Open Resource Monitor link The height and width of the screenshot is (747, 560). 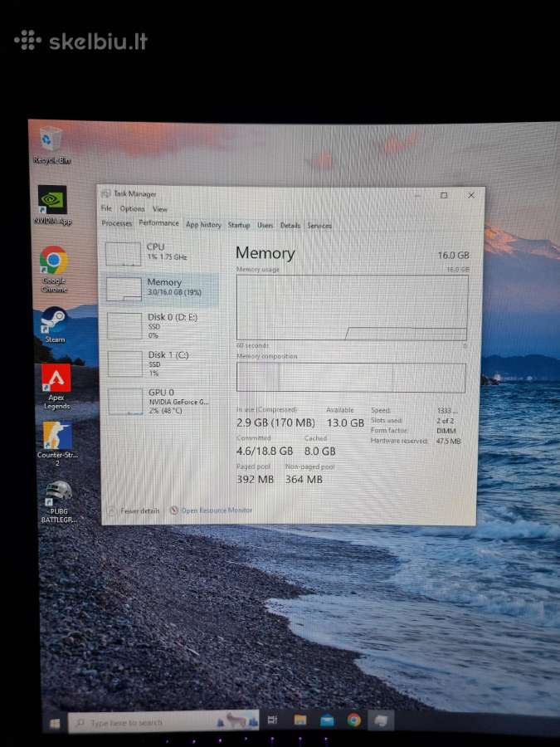217,510
